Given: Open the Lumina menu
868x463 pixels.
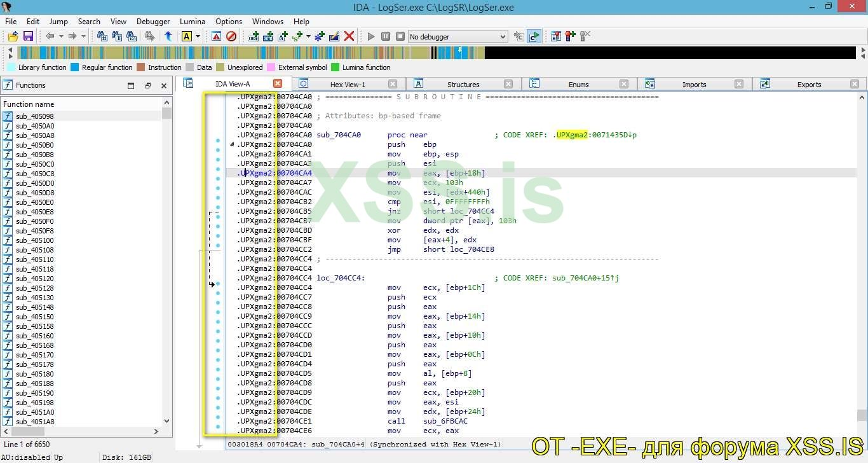Looking at the screenshot, I should point(193,21).
